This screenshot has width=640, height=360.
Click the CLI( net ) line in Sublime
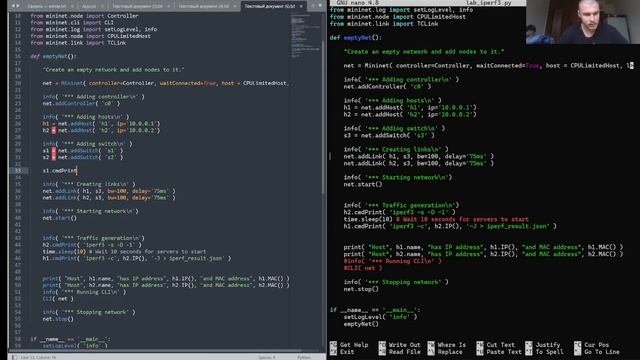pos(58,298)
